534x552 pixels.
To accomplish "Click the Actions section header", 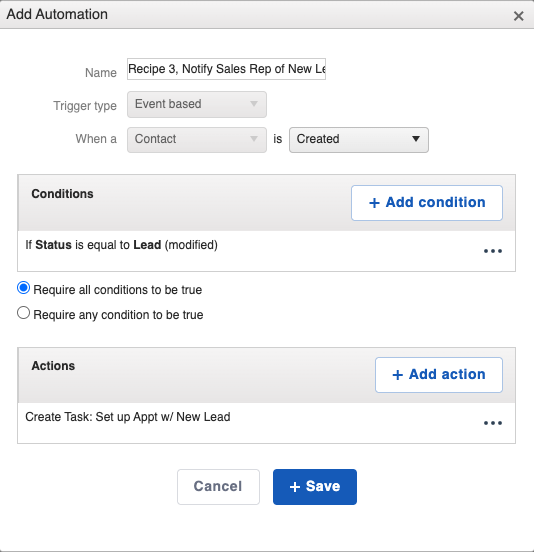I will tap(53, 366).
